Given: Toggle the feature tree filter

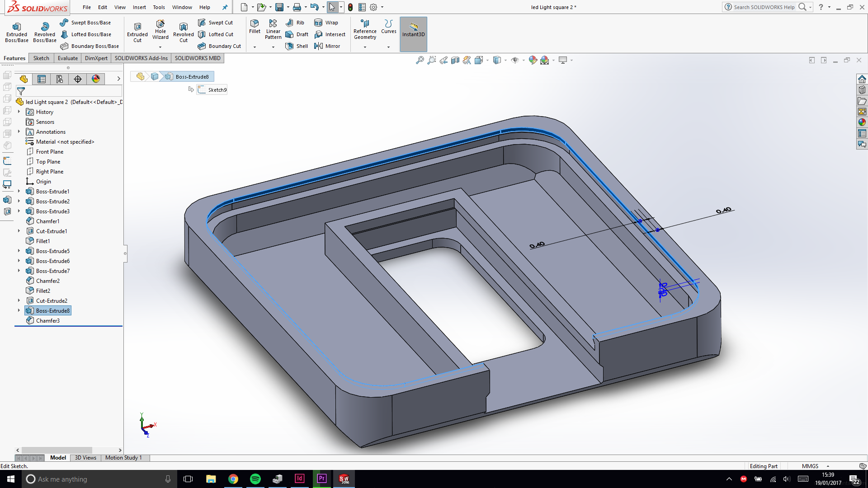Looking at the screenshot, I should 21,91.
